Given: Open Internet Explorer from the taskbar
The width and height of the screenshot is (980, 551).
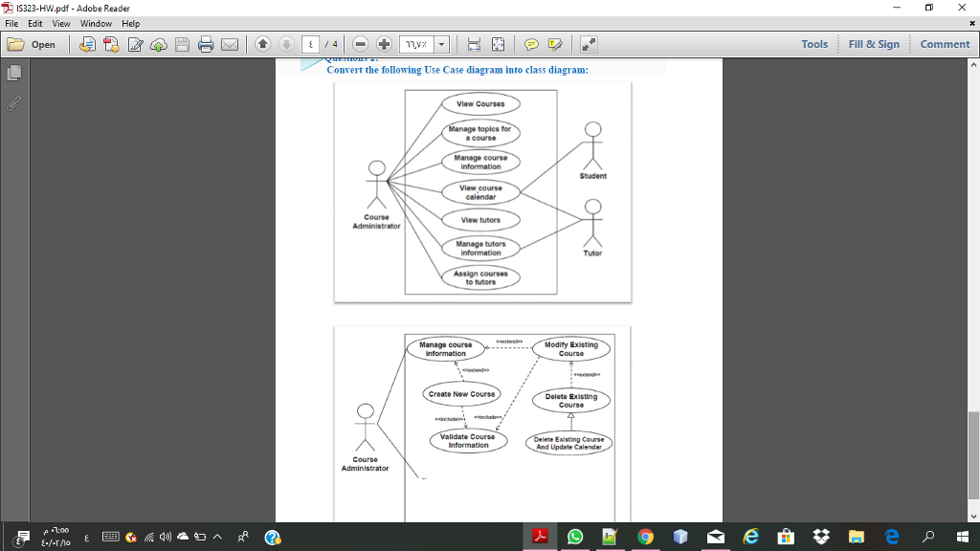Looking at the screenshot, I should coord(750,537).
